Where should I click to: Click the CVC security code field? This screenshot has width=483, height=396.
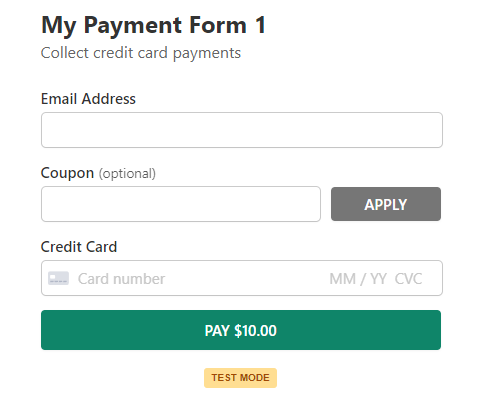408,279
